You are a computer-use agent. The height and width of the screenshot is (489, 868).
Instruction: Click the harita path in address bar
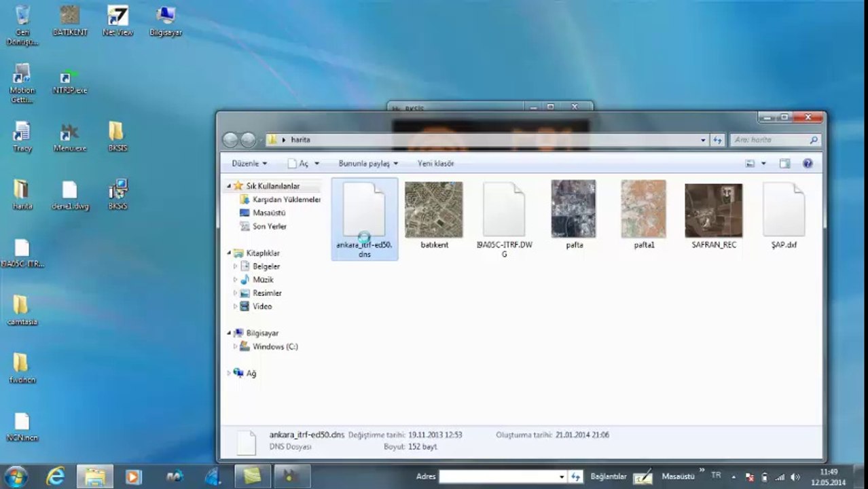(300, 140)
